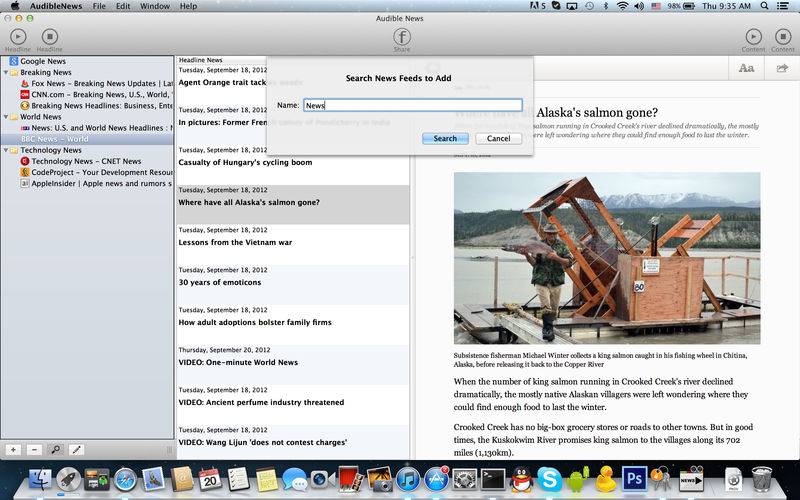Click the article share arrow icon

click(x=782, y=68)
